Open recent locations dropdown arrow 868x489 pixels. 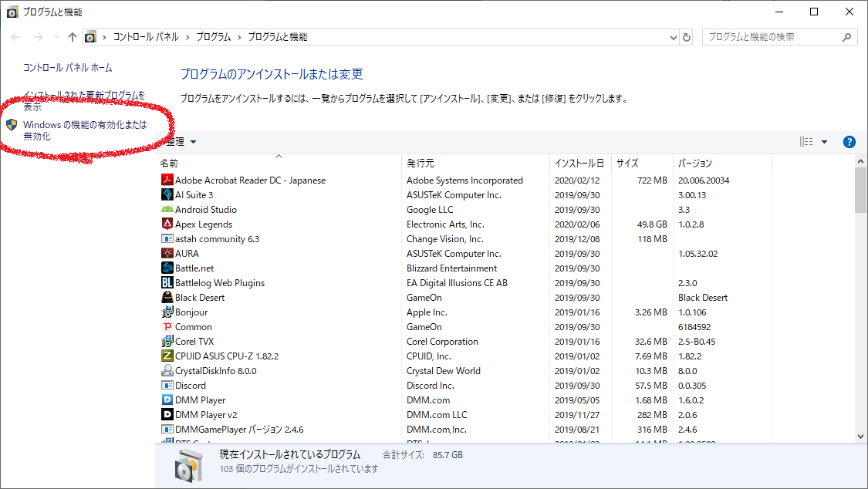tap(56, 37)
